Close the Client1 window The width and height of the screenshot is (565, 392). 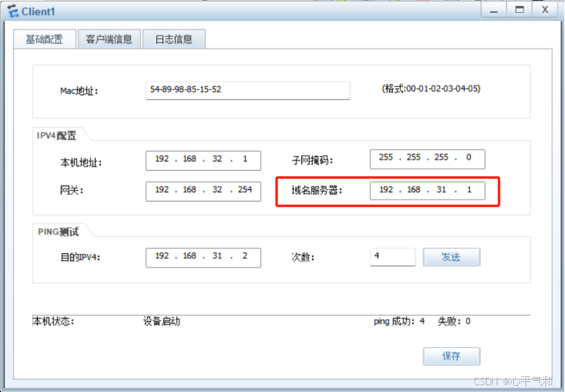tap(545, 10)
